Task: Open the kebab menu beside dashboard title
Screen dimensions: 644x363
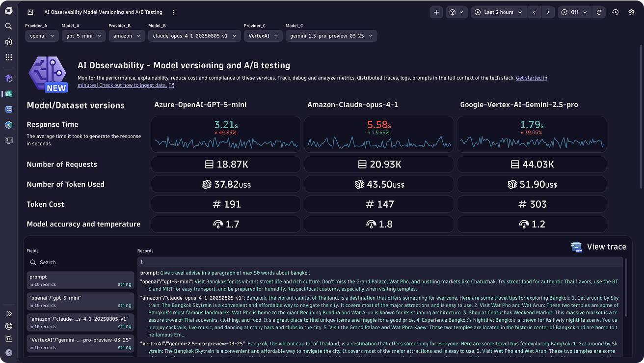Action: click(x=173, y=12)
